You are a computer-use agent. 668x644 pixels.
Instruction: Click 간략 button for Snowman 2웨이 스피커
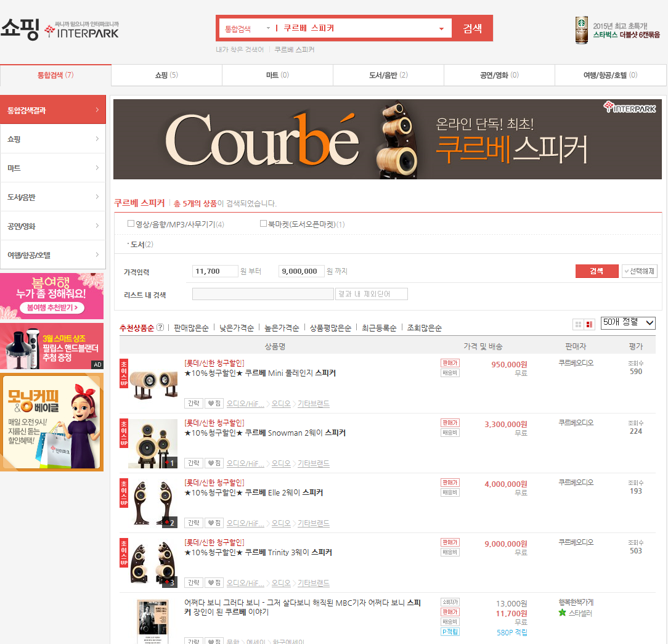pos(193,463)
